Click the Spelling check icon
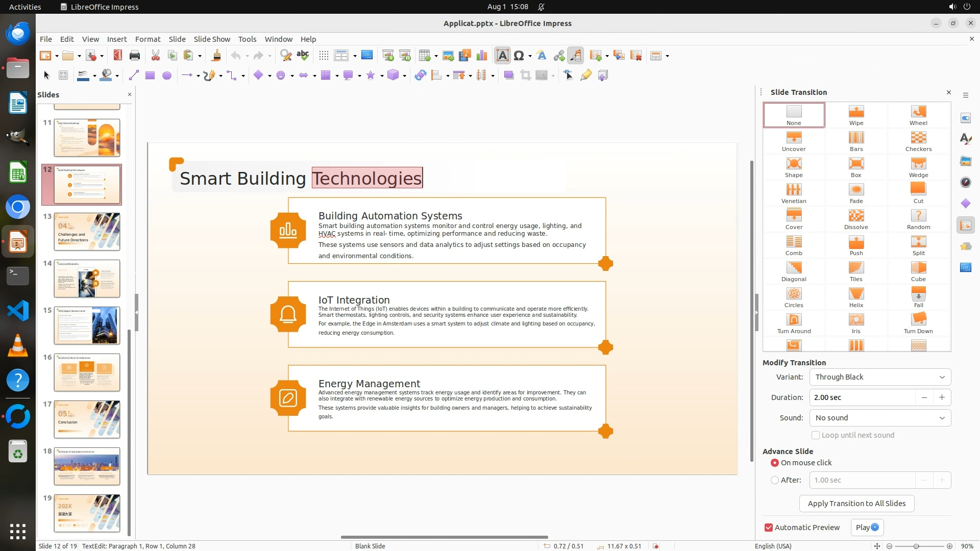 click(303, 56)
